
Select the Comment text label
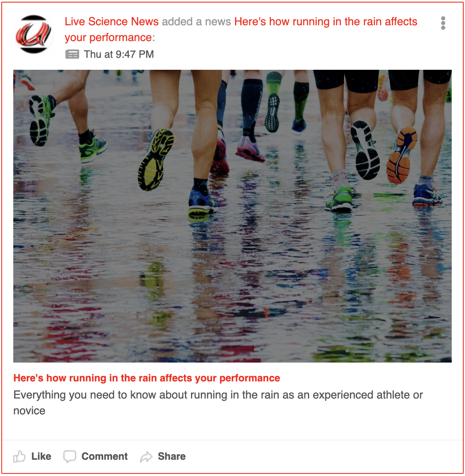(104, 456)
